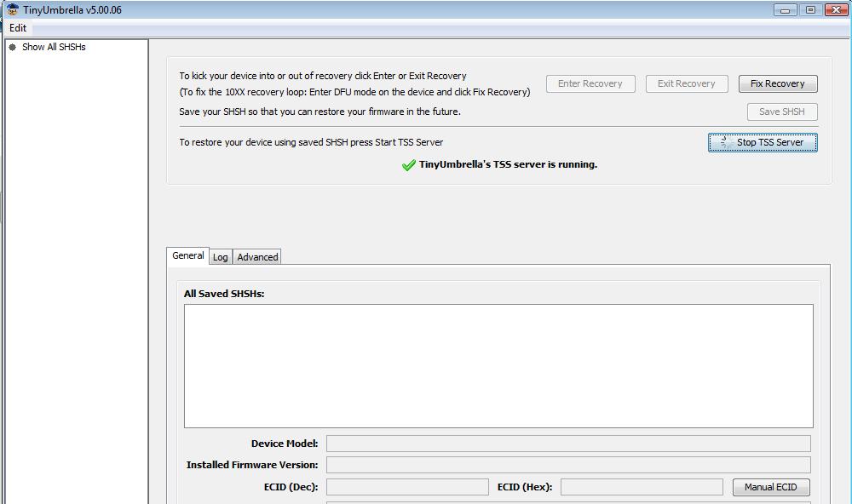Click the Installed Firmware Version field

point(568,465)
